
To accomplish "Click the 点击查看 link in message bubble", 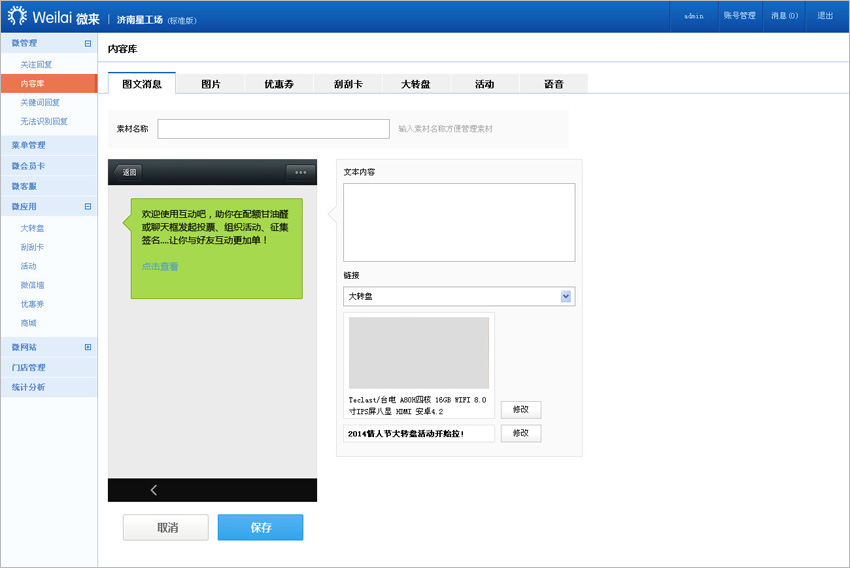I will tap(160, 267).
